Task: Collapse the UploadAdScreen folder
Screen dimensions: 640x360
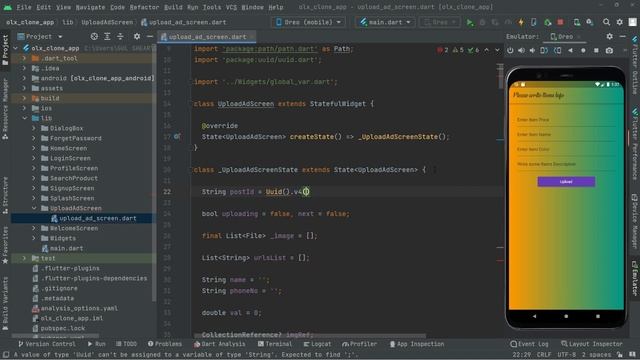Action: tap(34, 208)
